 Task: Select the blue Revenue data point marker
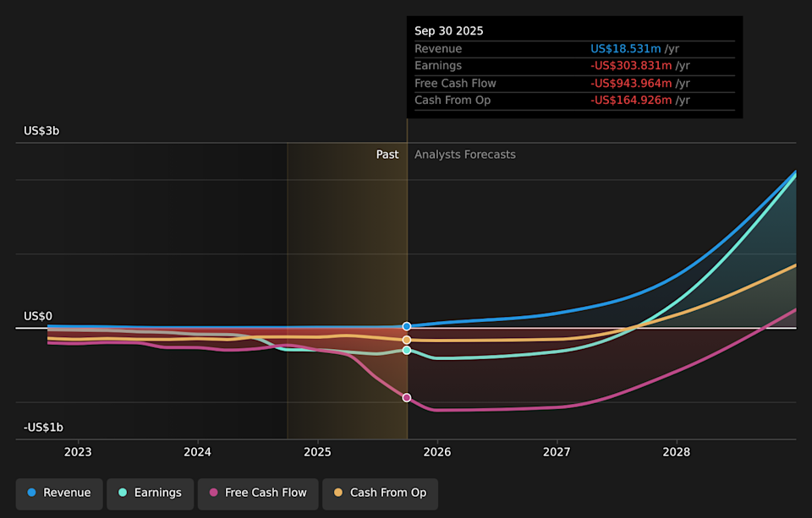pyautogui.click(x=407, y=326)
